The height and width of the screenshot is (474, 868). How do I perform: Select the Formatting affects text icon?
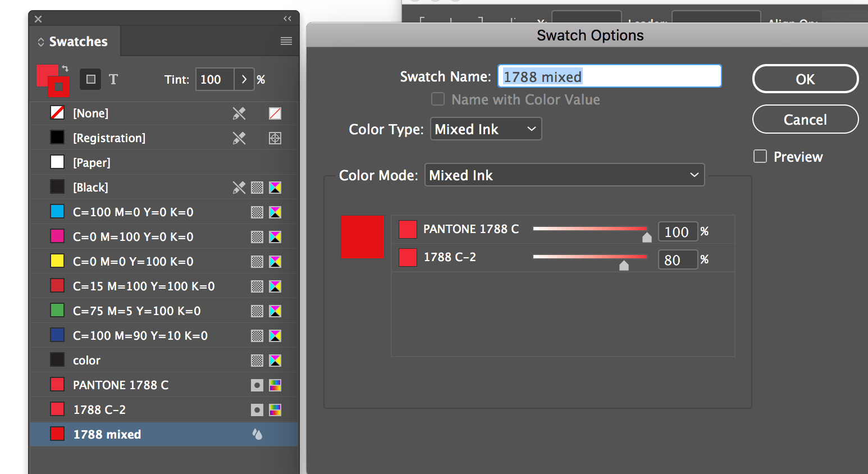pos(113,79)
